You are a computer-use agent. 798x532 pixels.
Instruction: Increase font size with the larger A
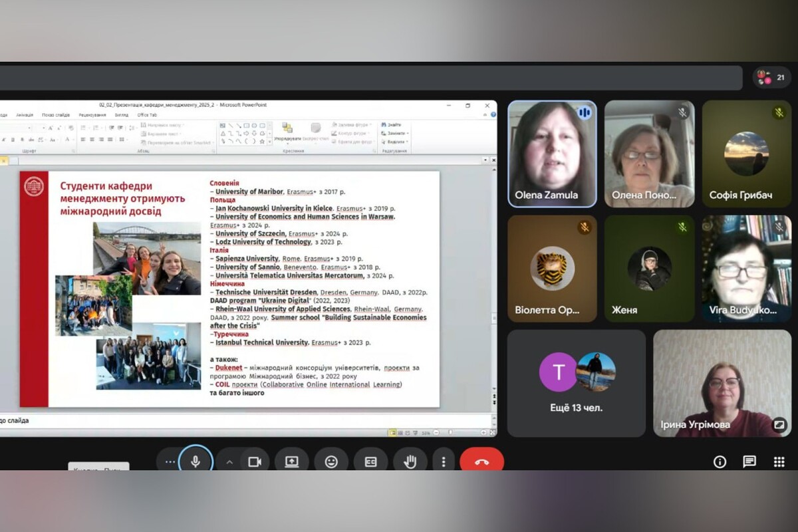point(51,128)
